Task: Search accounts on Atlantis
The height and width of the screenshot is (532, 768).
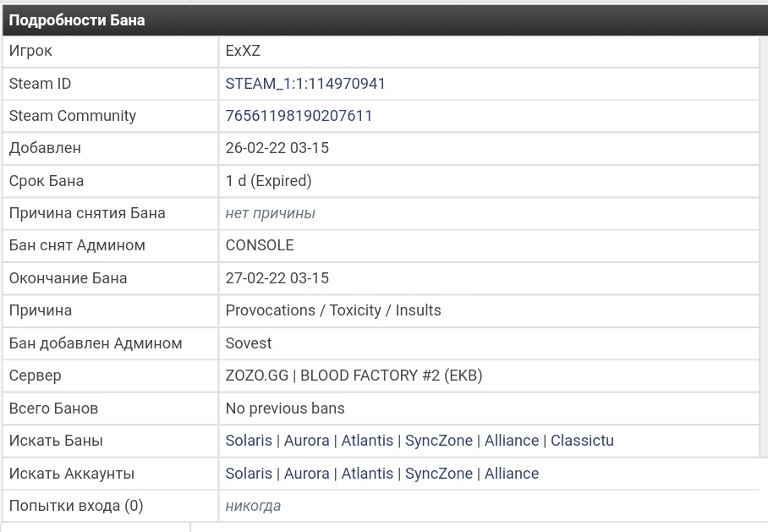Action: [367, 474]
